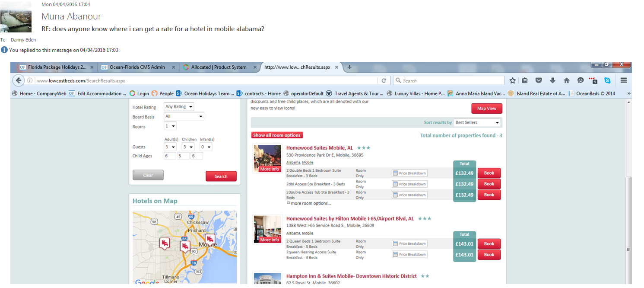Screen dimensions: 644x288
Task: Open OceanBeds © 2014 bookmark
Action: [x=592, y=93]
